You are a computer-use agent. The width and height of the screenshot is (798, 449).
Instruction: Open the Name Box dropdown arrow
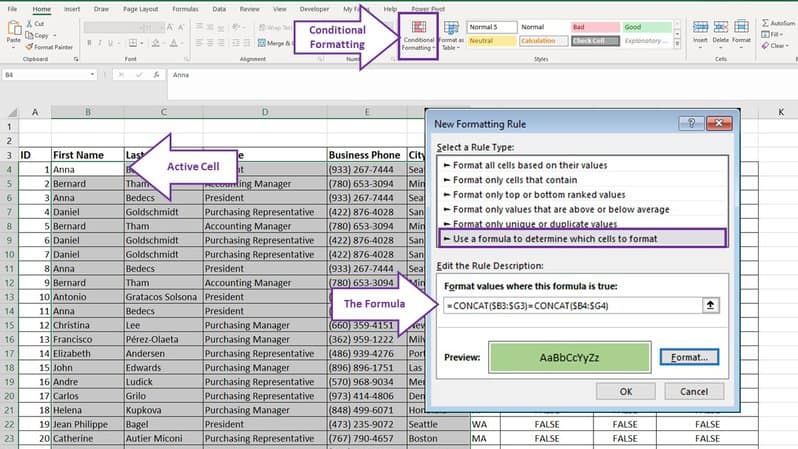tap(92, 75)
